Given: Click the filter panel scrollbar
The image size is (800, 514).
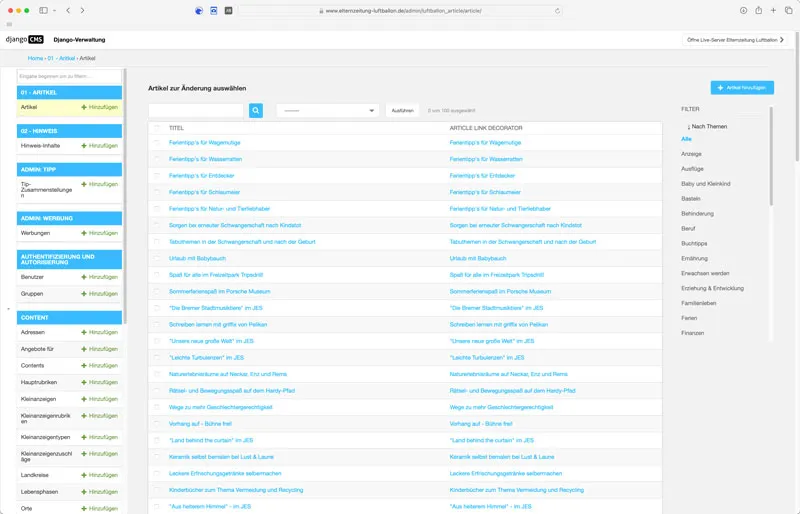Looking at the screenshot, I should point(771,156).
